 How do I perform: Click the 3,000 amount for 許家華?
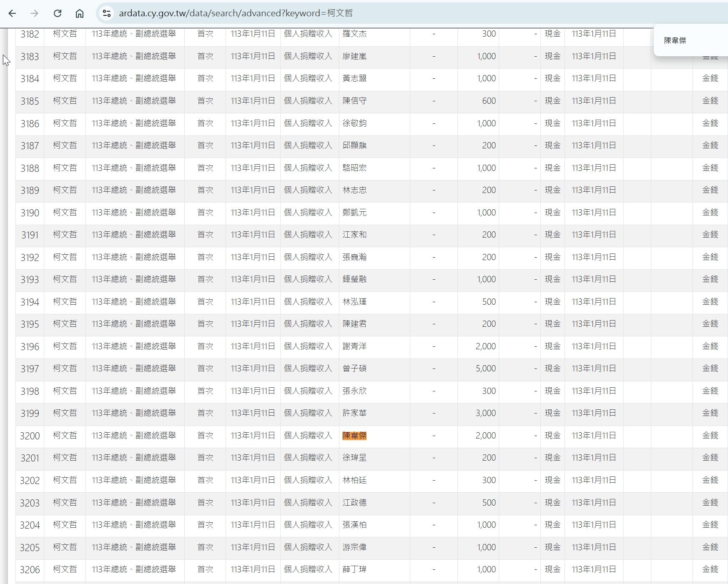click(x=486, y=413)
